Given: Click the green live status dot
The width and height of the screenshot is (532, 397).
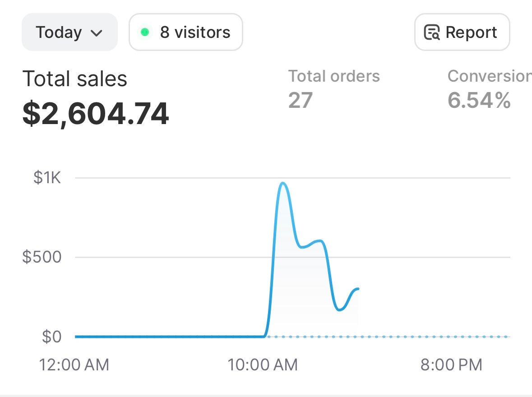Looking at the screenshot, I should pos(145,32).
